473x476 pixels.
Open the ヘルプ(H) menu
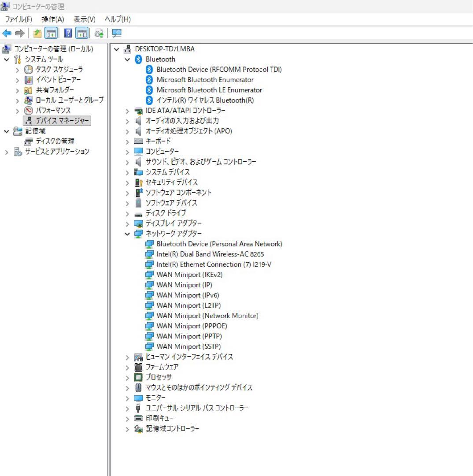coord(118,19)
